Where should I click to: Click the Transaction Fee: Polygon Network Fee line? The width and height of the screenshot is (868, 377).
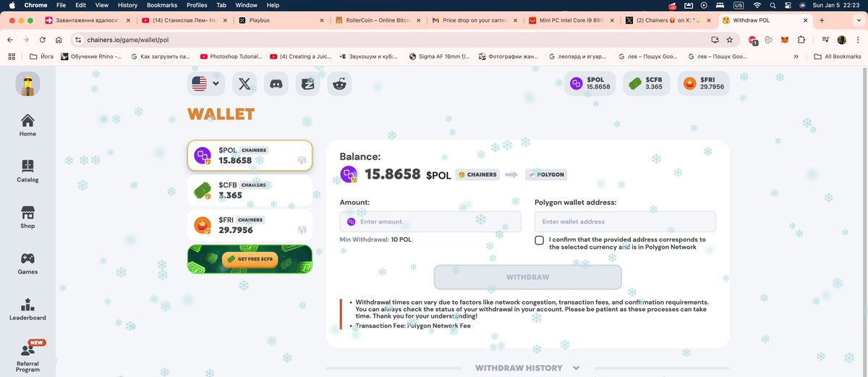pyautogui.click(x=412, y=326)
